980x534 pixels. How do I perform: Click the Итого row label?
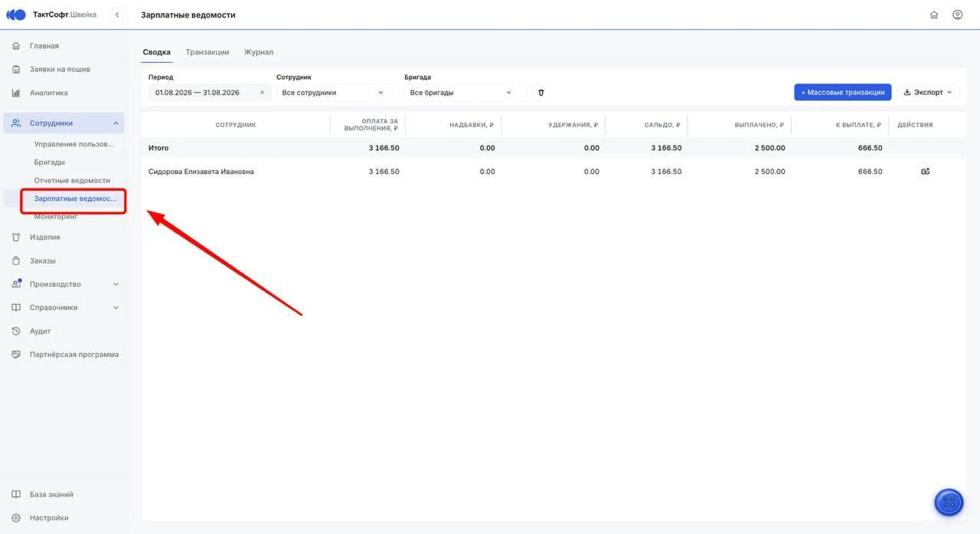[x=158, y=148]
